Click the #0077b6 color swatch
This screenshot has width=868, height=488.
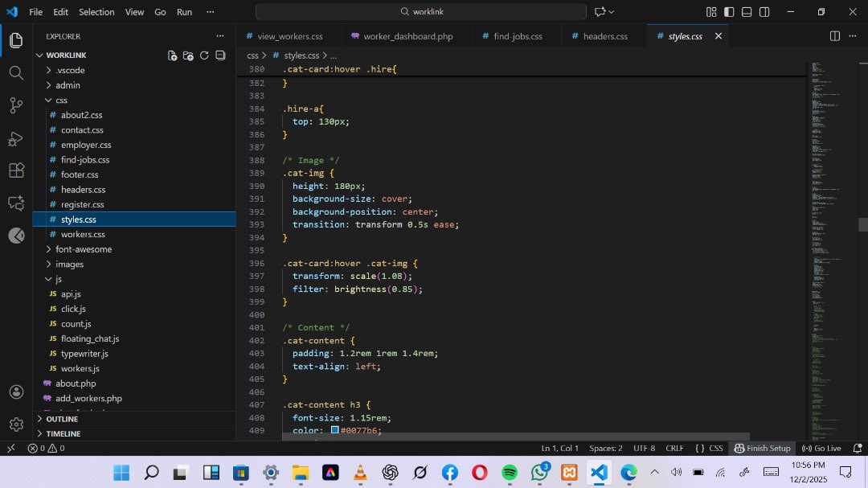point(334,430)
